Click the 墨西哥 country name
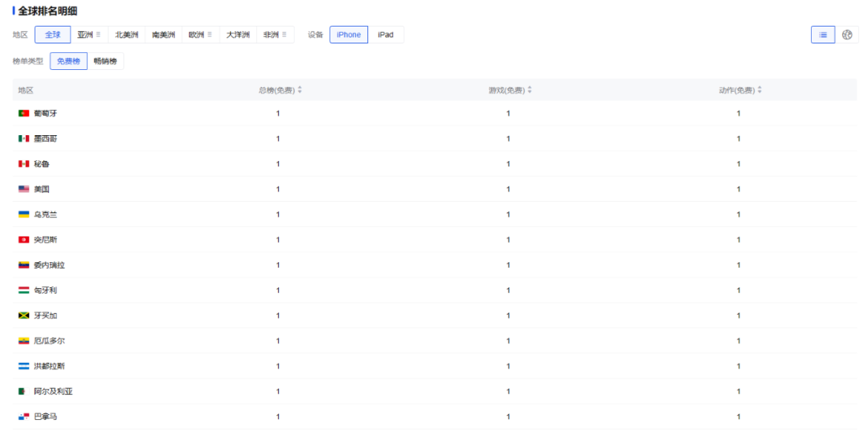Viewport: 868px width, 432px height. [45, 138]
